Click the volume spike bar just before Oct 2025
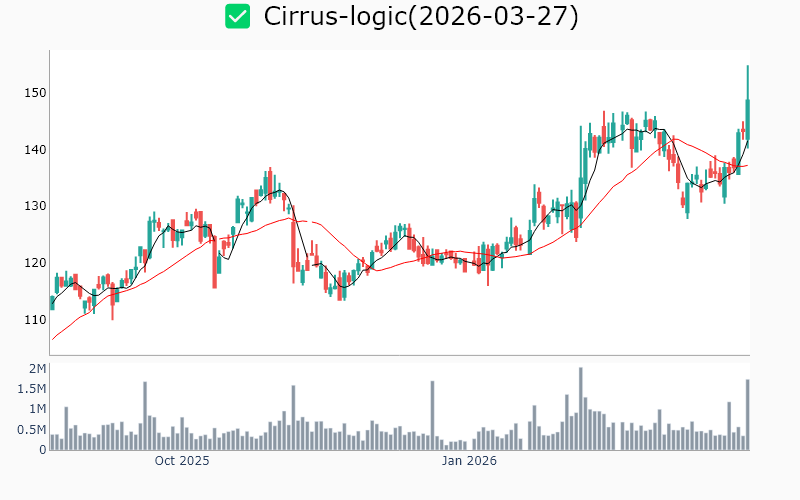This screenshot has width=800, height=500. [145, 416]
